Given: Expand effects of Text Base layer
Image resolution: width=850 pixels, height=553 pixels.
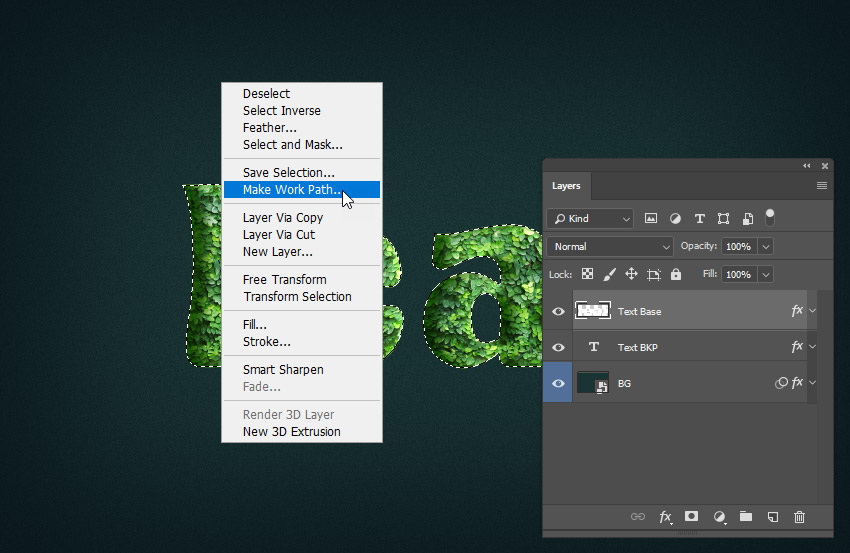Looking at the screenshot, I should (812, 311).
